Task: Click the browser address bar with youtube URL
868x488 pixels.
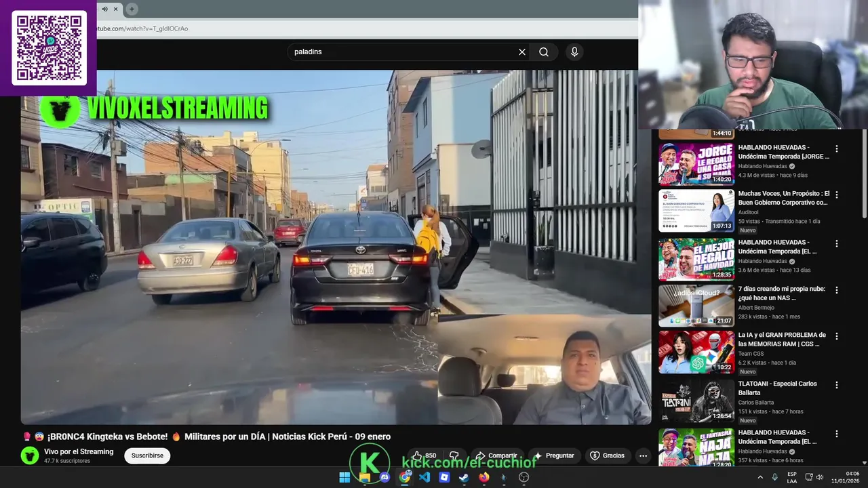Action: coord(366,28)
